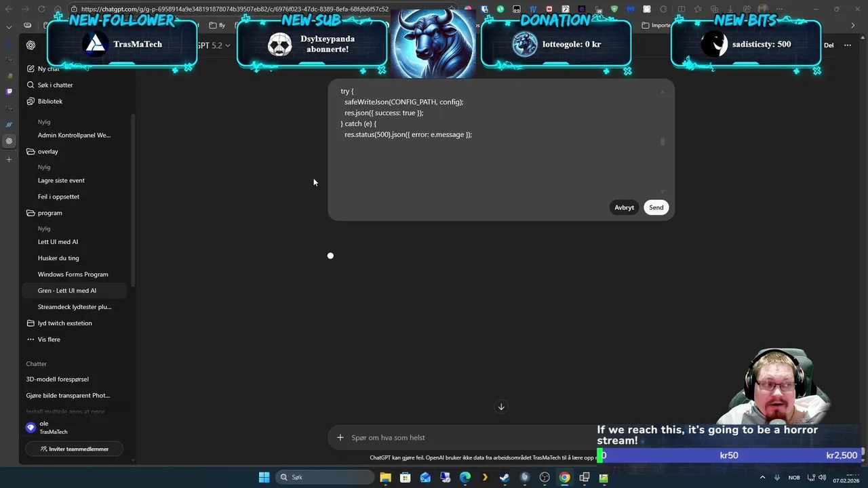Image resolution: width=868 pixels, height=488 pixels.
Task: Open the fly bookmarks folder
Action: click(x=218, y=25)
